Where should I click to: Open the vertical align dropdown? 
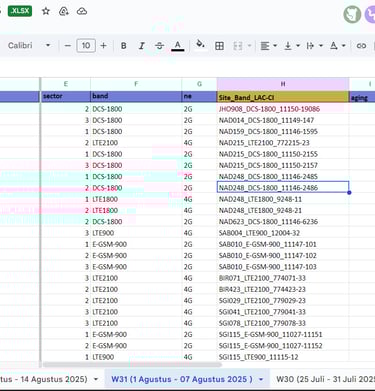click(298, 46)
